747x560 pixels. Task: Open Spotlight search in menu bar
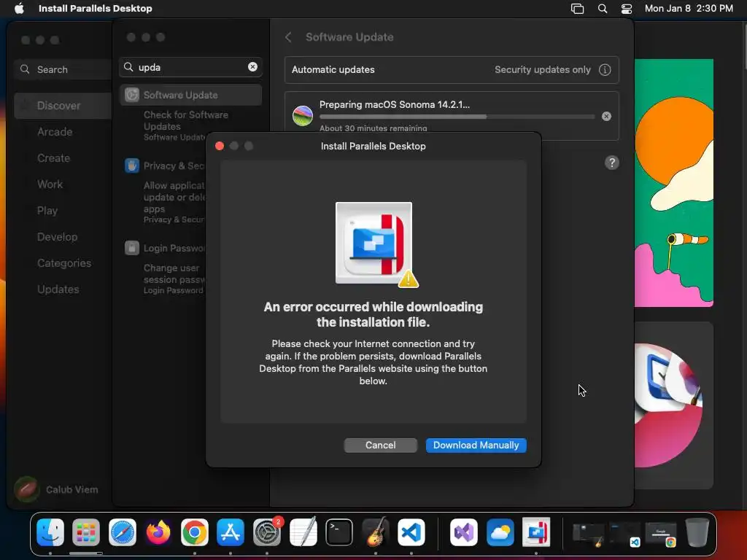[602, 8]
